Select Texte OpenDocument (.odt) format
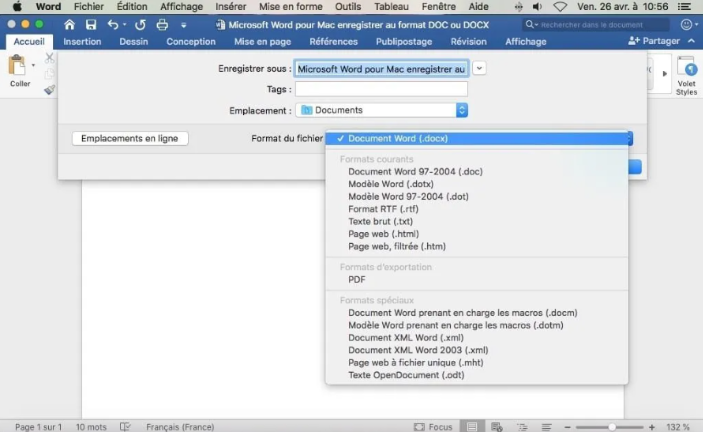Image resolution: width=703 pixels, height=432 pixels. (x=406, y=375)
